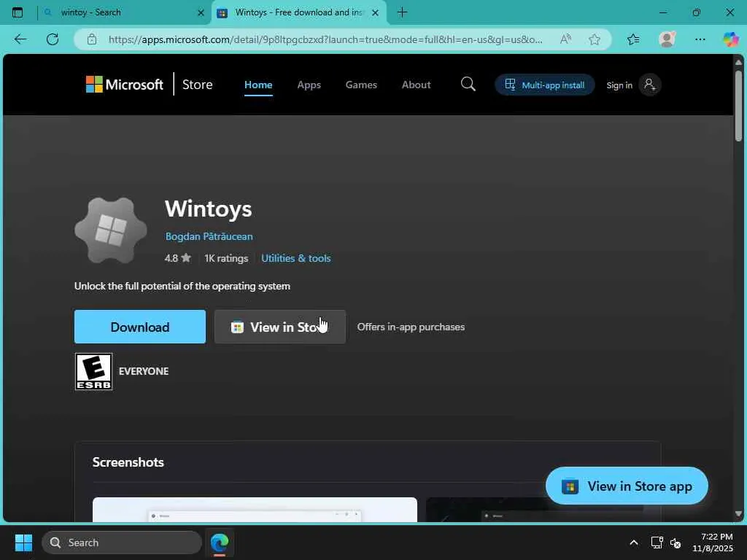Open the Utilities & tools category link
Screen dimensions: 747x560
pyautogui.click(x=296, y=258)
